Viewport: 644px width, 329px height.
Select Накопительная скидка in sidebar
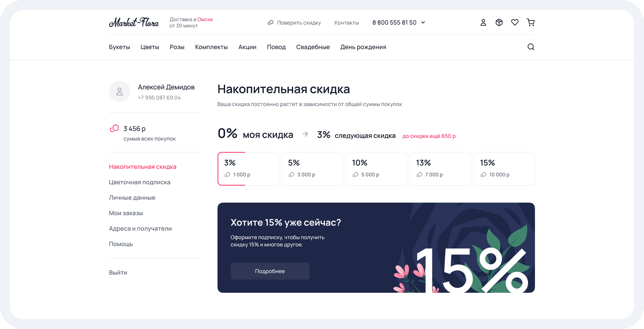(x=143, y=167)
